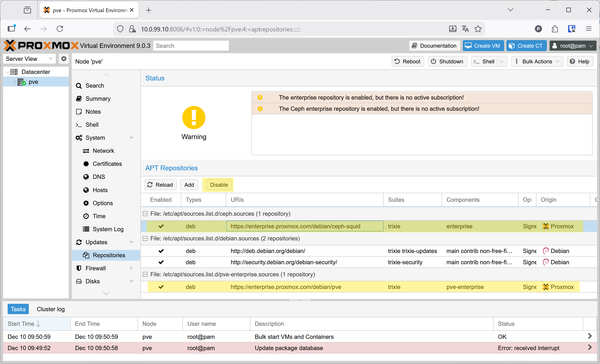The image size is (600, 364).
Task: Collapse the System menu section
Action: (x=131, y=138)
